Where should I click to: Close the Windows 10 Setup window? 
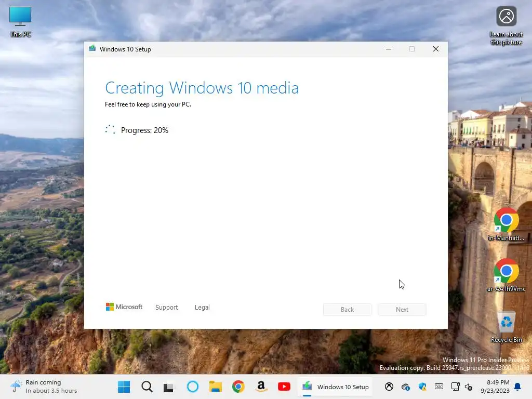(x=436, y=49)
